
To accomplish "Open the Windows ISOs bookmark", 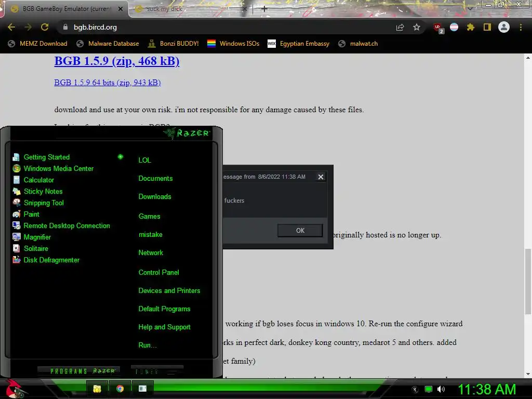I will click(x=233, y=44).
